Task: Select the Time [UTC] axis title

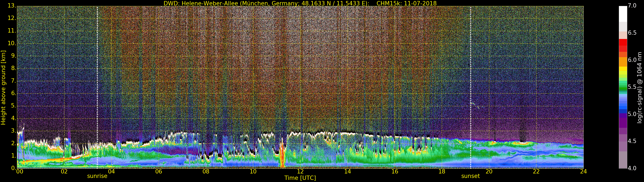Action: coord(300,178)
